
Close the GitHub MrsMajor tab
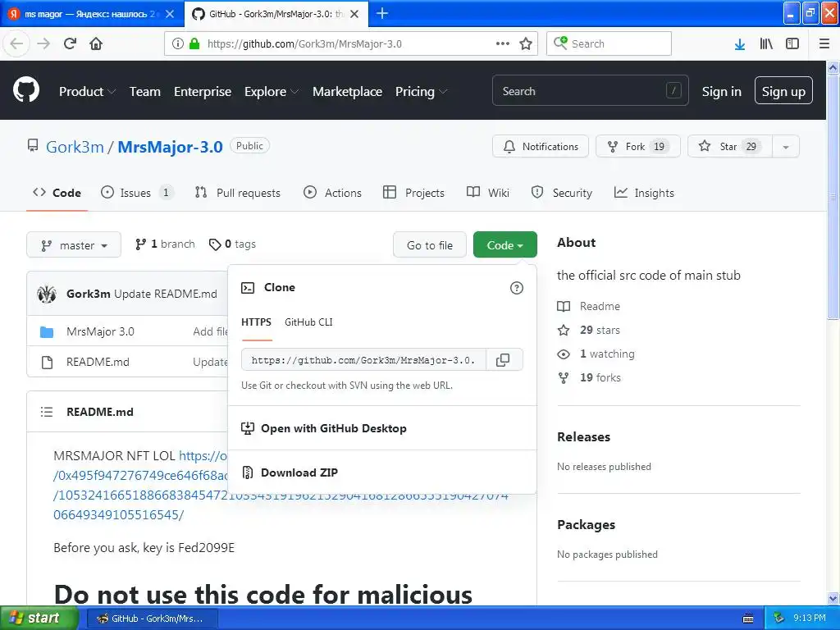tap(354, 14)
